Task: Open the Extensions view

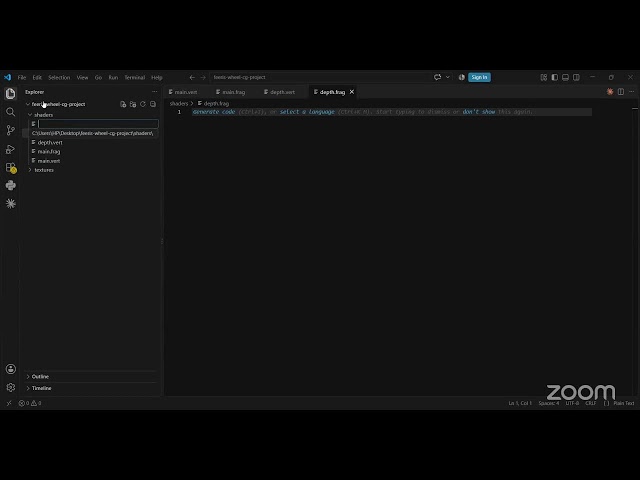Action: coord(11,167)
